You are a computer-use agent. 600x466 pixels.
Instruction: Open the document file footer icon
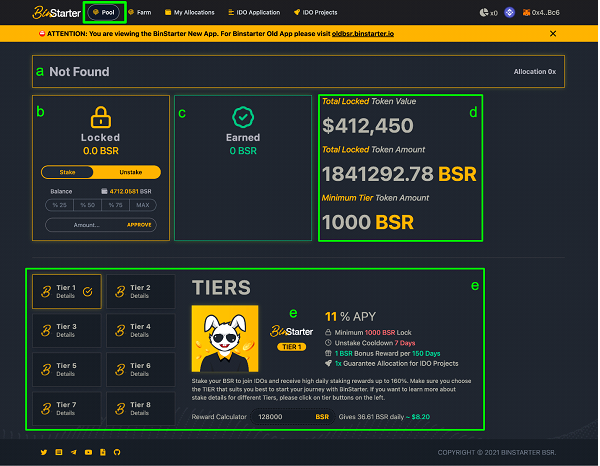[x=103, y=452]
